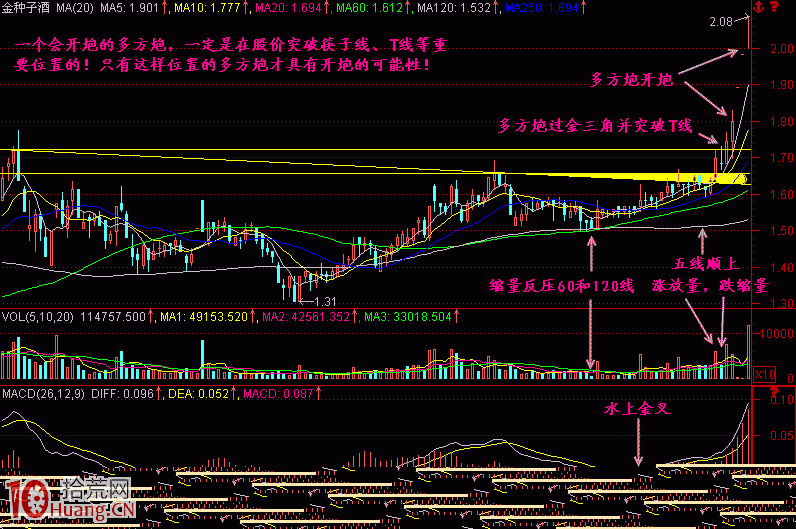Select the stock name 金种子酒
Viewport: 796px width, 529px height.
(25, 8)
